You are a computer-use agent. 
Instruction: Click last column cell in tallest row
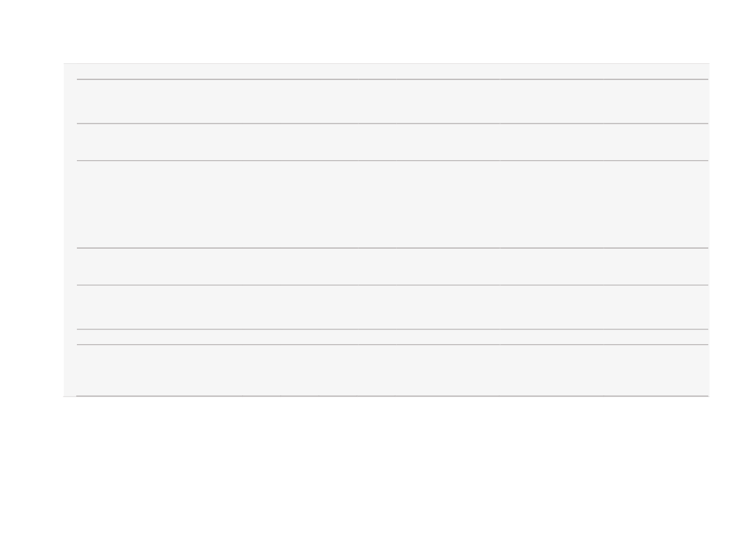point(656,204)
